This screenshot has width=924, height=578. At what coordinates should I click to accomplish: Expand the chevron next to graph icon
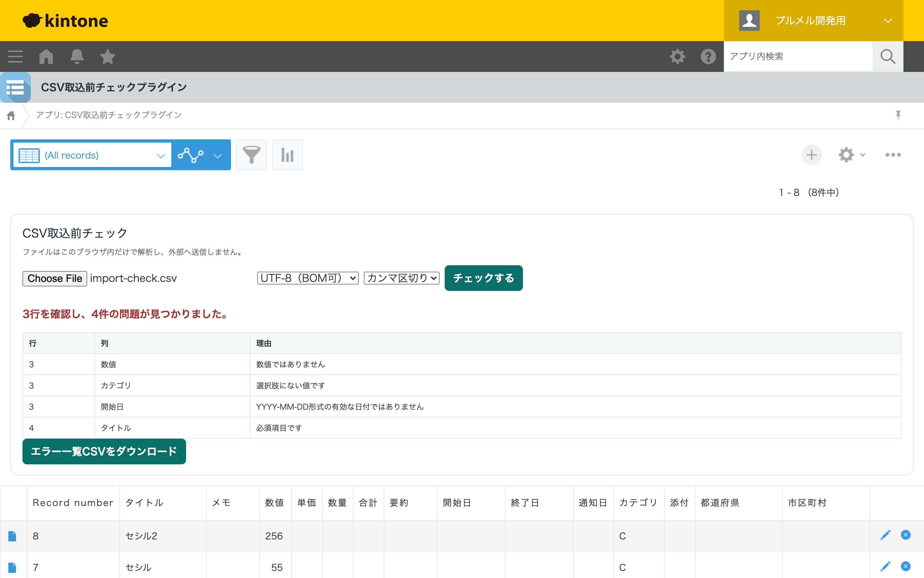(x=218, y=156)
